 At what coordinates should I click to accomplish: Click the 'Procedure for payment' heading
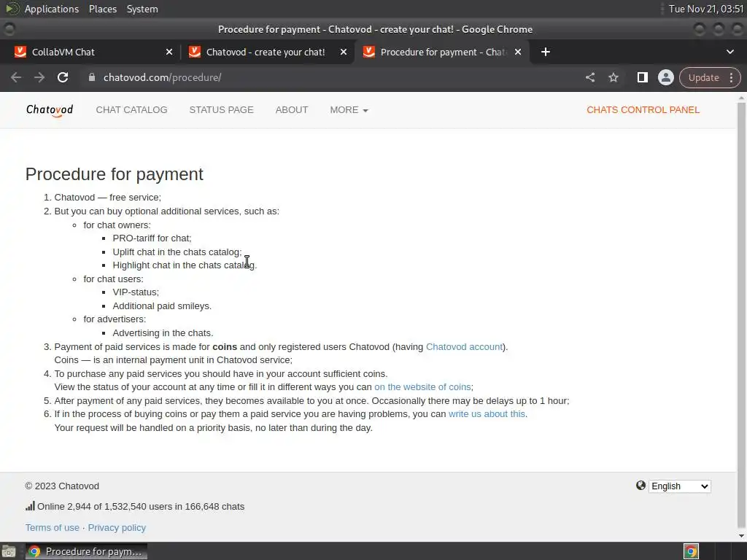coord(115,174)
